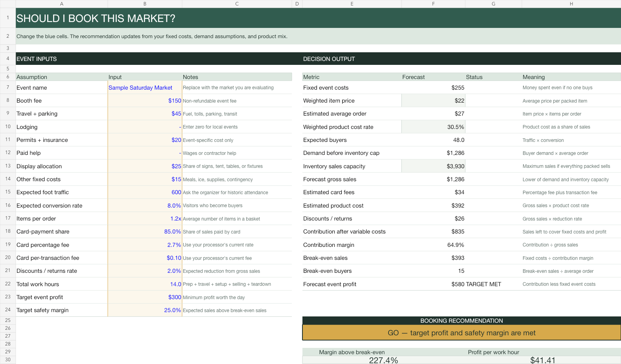Select the Permits + insurance value $20
The height and width of the screenshot is (364, 621).
coord(145,140)
